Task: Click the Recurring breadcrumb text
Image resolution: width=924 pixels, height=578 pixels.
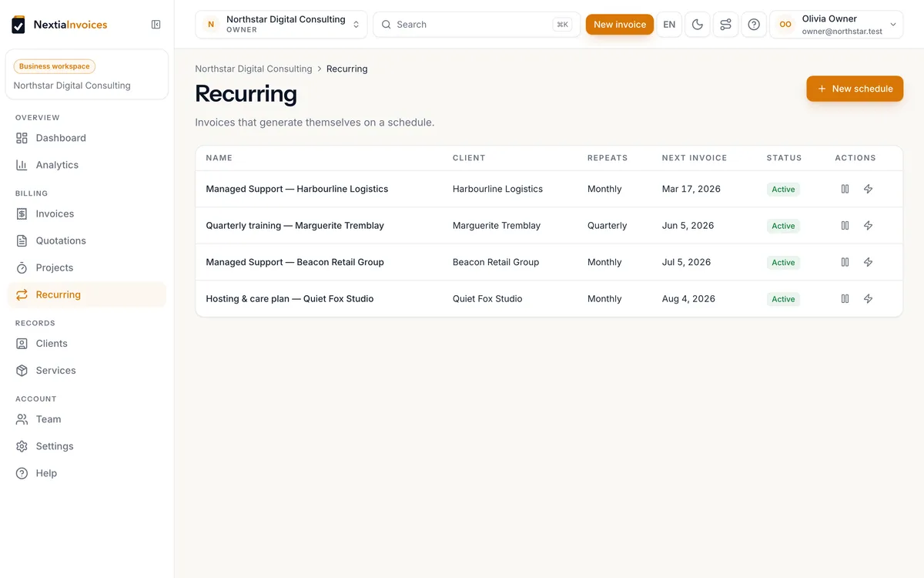Action: coord(347,69)
